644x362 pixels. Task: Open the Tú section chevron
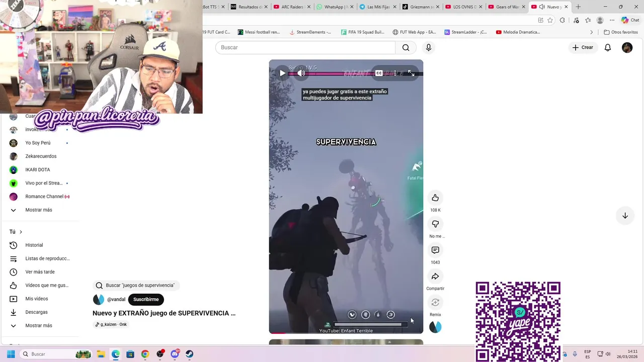click(21, 232)
